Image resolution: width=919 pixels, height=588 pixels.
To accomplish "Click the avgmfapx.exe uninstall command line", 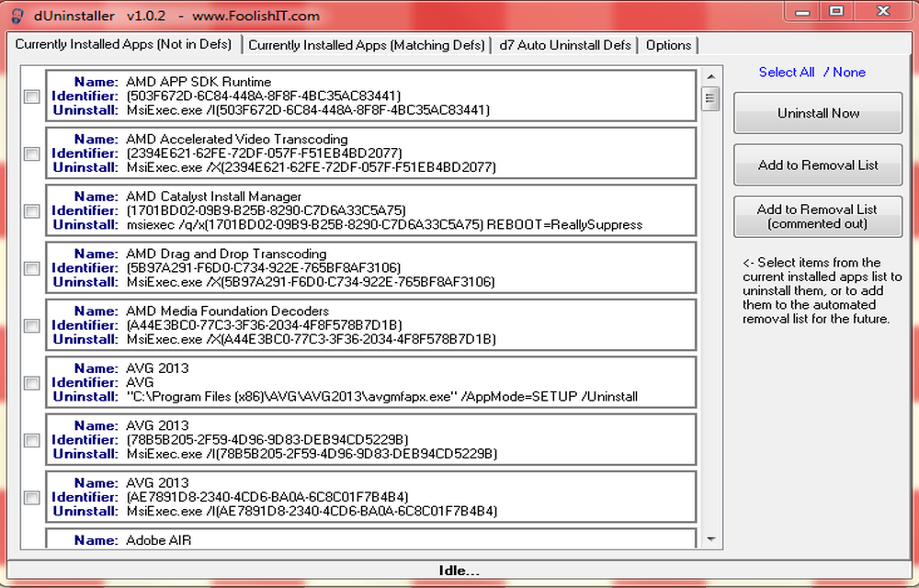I will coord(382,397).
